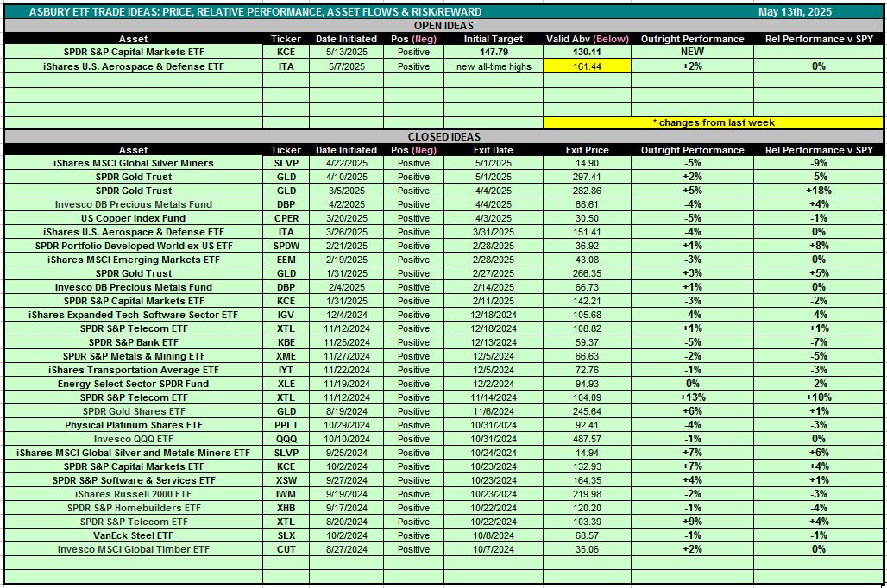Select the "May 13th, 2025" date cell
Viewport: 887px width, 588px height.
point(793,12)
